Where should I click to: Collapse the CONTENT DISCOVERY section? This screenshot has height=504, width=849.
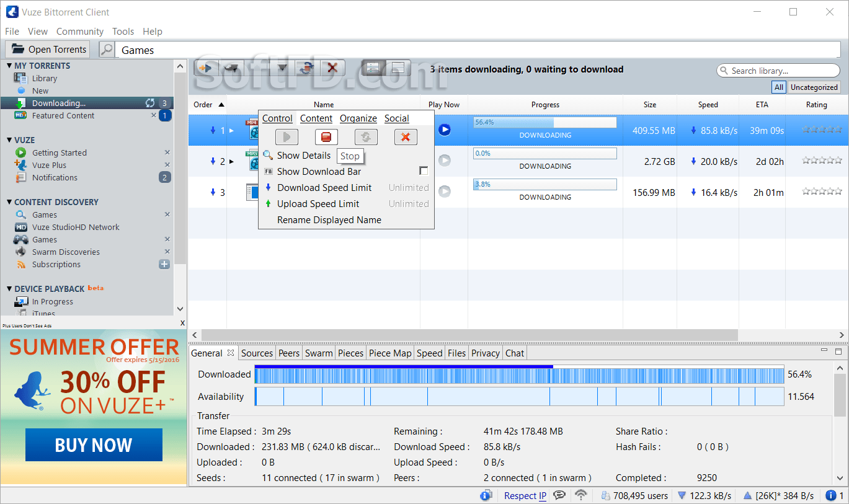(x=9, y=202)
